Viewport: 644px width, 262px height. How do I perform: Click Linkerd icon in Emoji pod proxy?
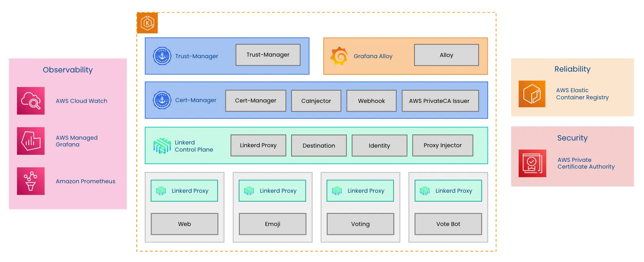249,191
